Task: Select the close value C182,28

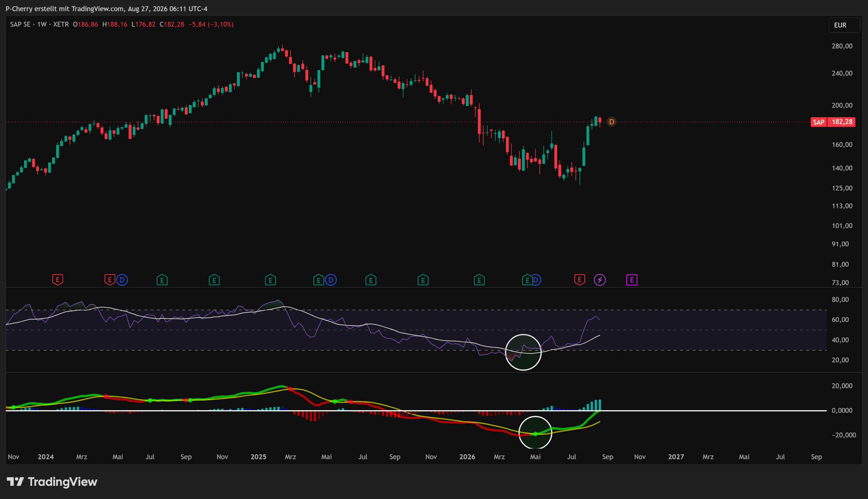Action: click(x=172, y=24)
